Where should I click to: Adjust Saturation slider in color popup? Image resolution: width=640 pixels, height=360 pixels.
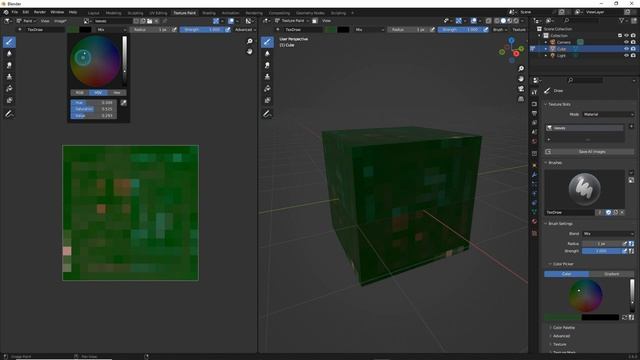point(93,109)
